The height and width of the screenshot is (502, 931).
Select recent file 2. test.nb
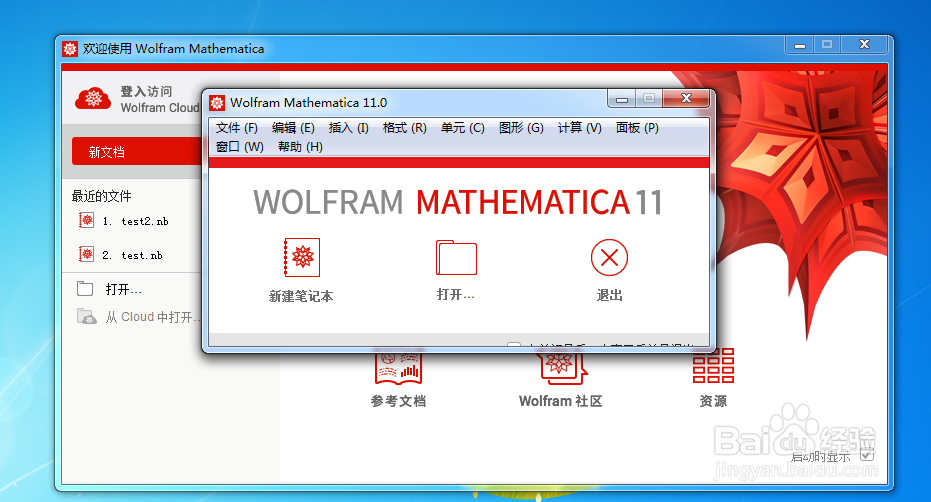tap(132, 255)
